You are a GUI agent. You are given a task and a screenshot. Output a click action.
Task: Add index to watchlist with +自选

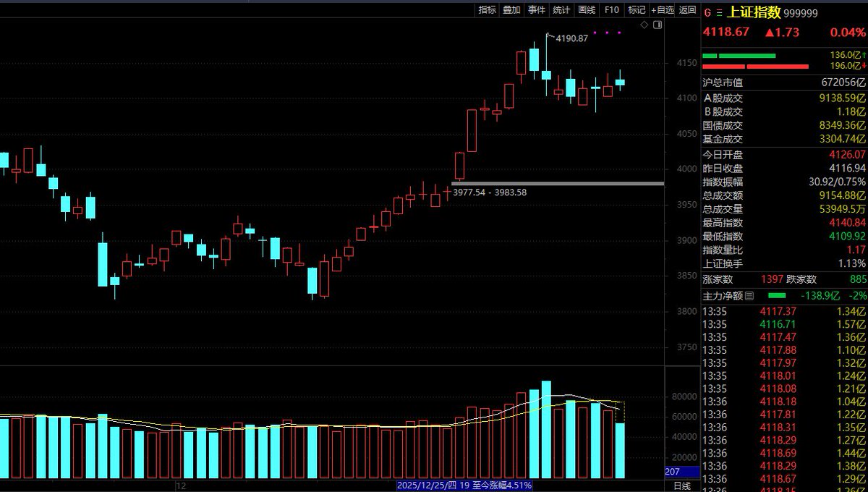click(663, 9)
